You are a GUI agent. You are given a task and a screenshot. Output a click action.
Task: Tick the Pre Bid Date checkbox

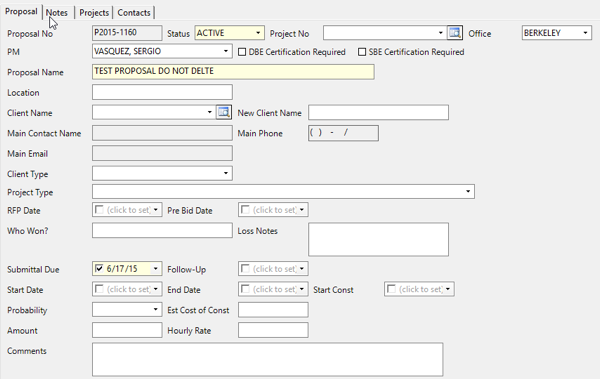pos(245,209)
